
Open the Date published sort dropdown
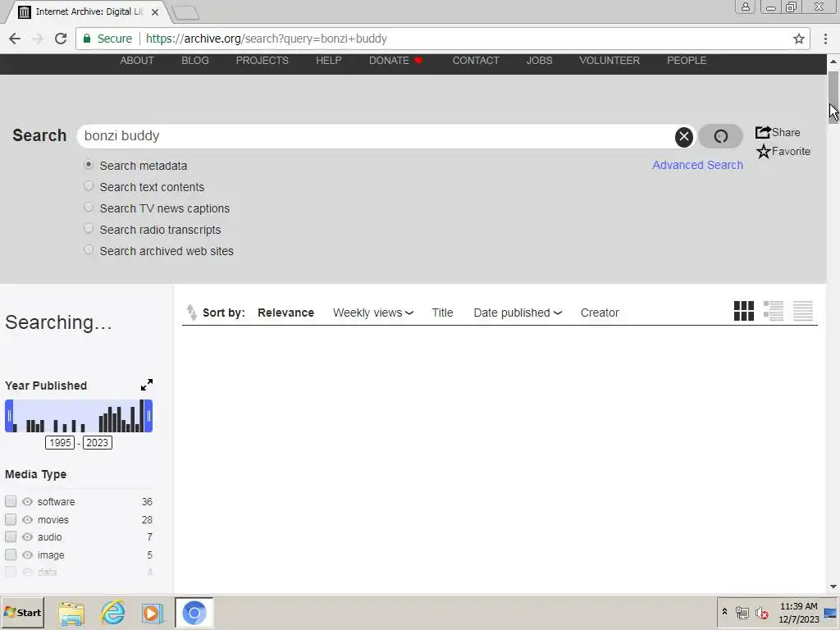click(518, 313)
